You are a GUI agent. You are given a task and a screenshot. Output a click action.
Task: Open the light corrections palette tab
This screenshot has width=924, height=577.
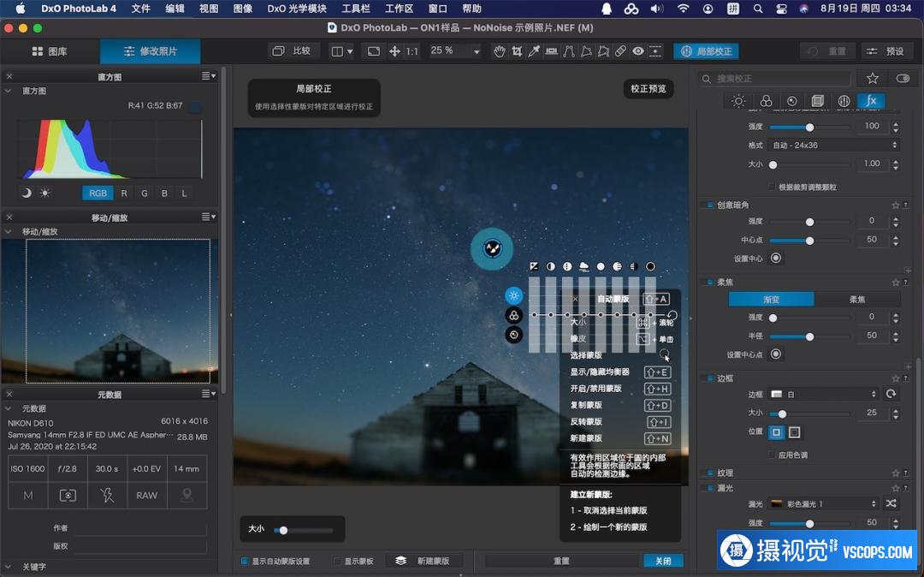[x=738, y=101]
